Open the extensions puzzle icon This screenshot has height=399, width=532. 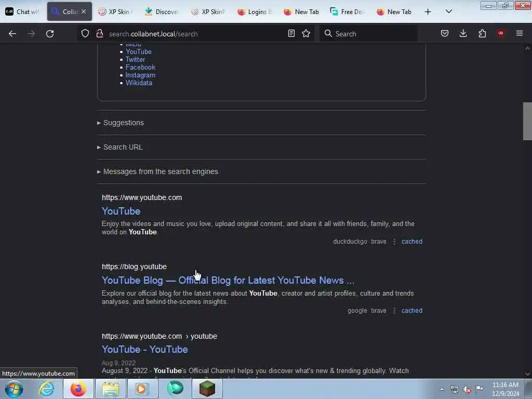[482, 33]
